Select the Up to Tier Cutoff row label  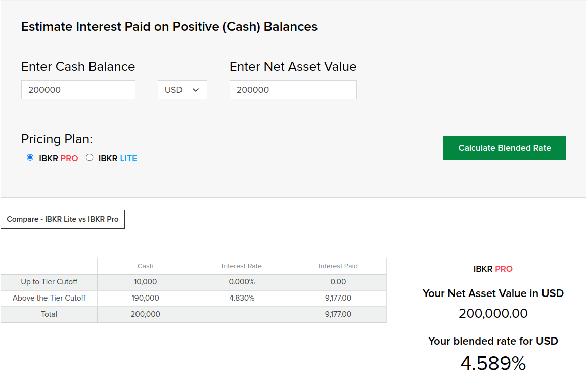point(49,282)
